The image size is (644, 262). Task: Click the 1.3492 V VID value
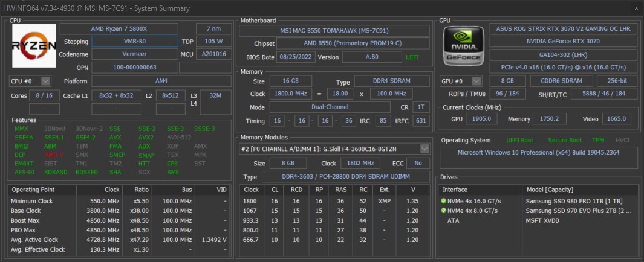(214, 240)
